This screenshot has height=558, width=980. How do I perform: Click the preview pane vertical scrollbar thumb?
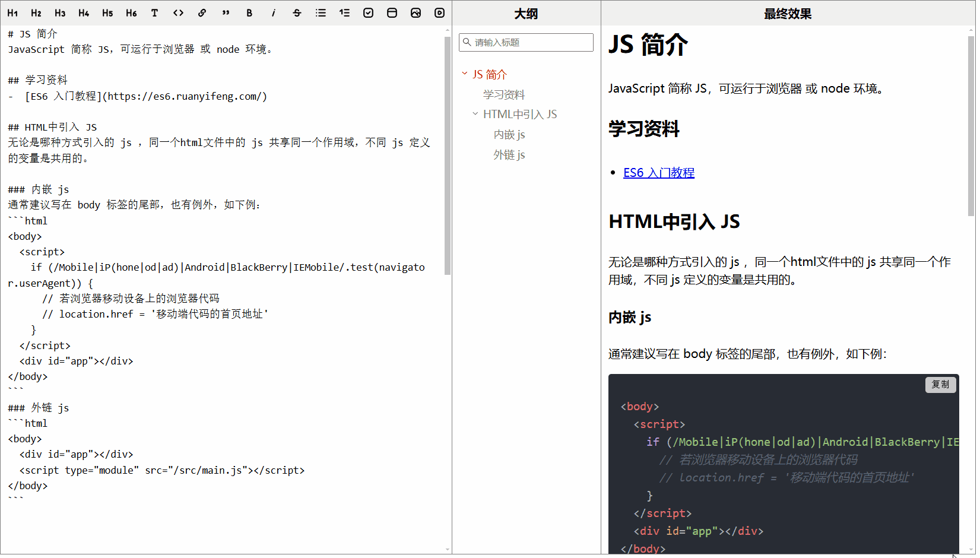[x=971, y=126]
